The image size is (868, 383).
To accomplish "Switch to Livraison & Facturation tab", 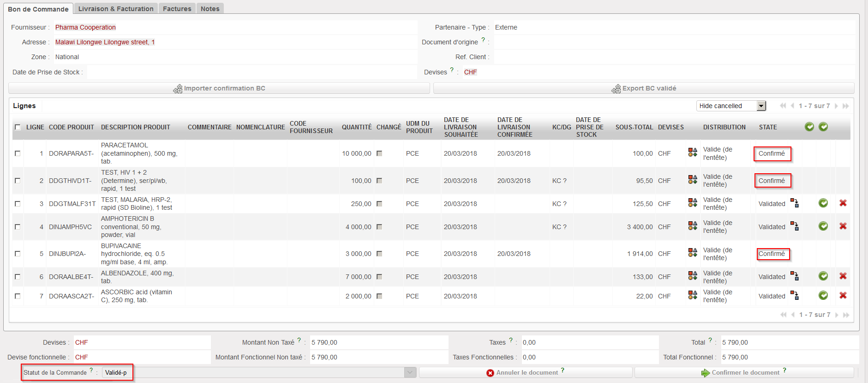I will pos(116,9).
